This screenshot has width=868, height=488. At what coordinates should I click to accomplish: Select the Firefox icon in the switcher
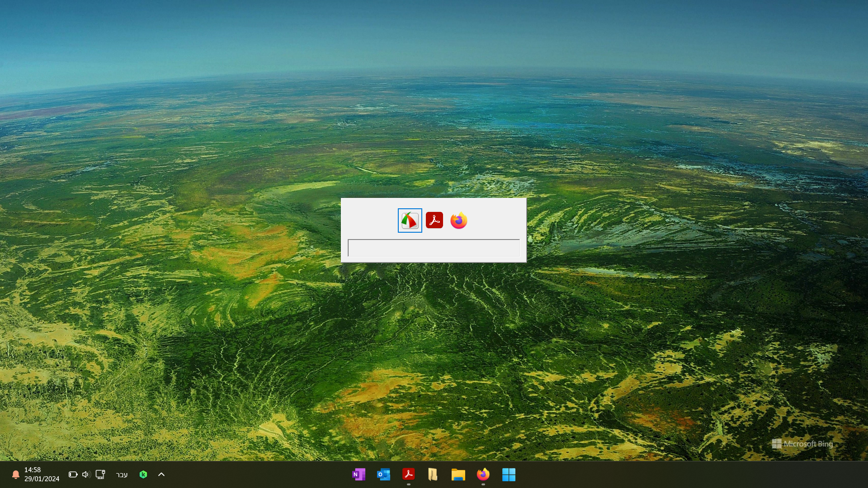(x=459, y=221)
